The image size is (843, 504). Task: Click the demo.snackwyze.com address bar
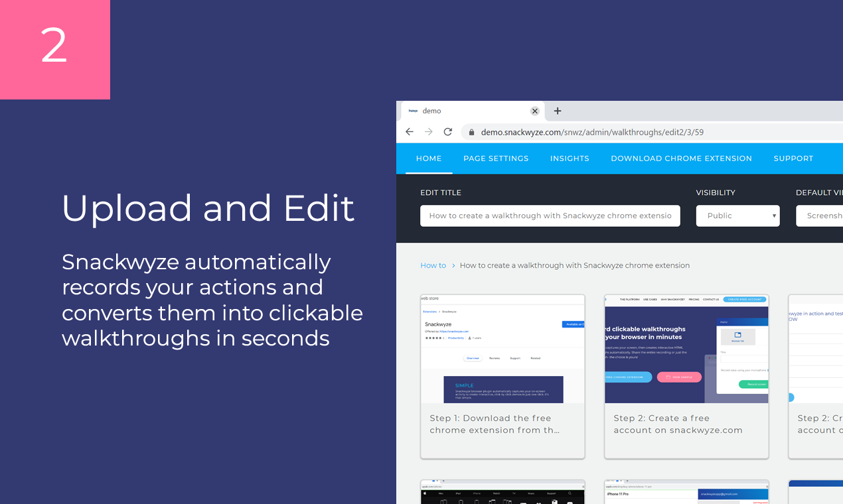click(652, 132)
